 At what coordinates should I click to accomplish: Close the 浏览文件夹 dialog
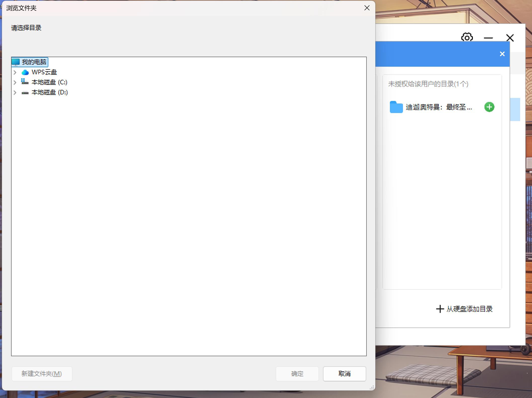[x=367, y=8]
